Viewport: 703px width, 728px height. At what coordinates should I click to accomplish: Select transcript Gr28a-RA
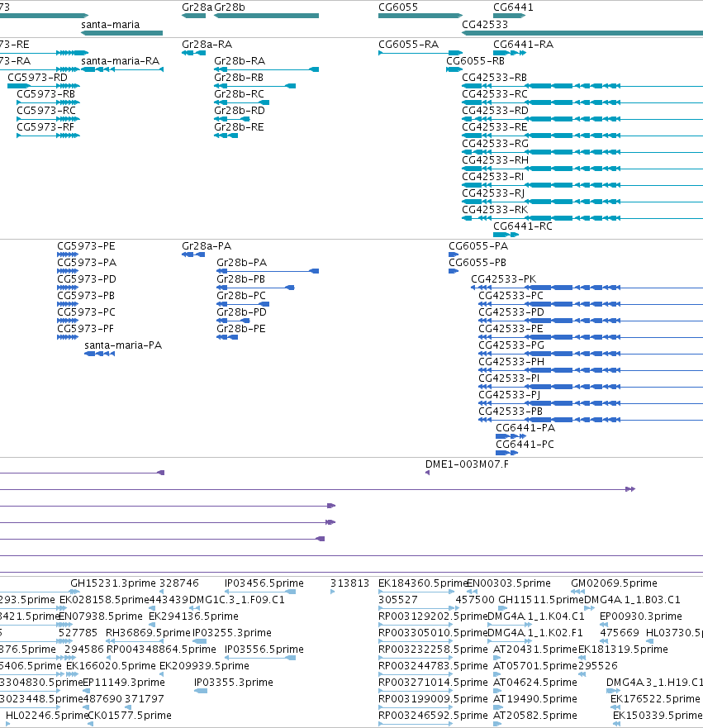[x=193, y=53]
